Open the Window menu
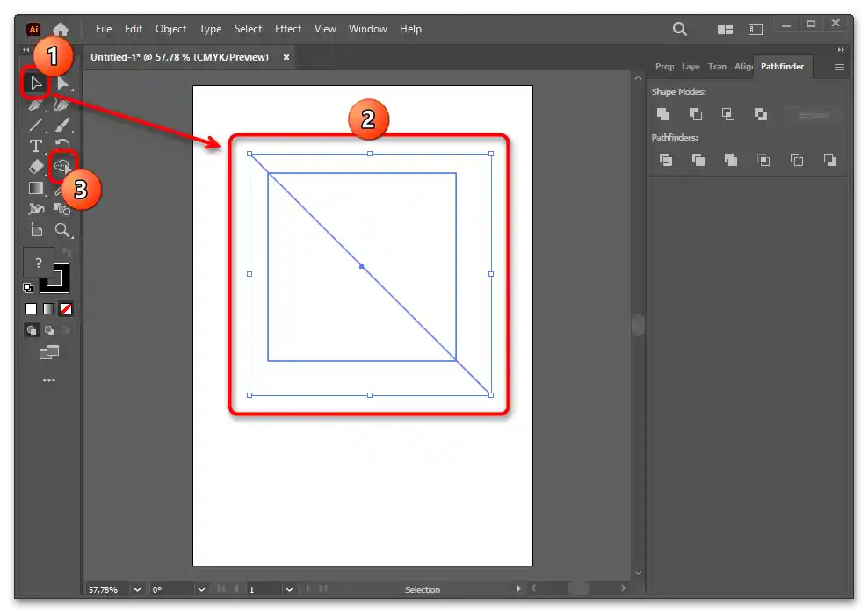The image size is (868, 613). 367,29
